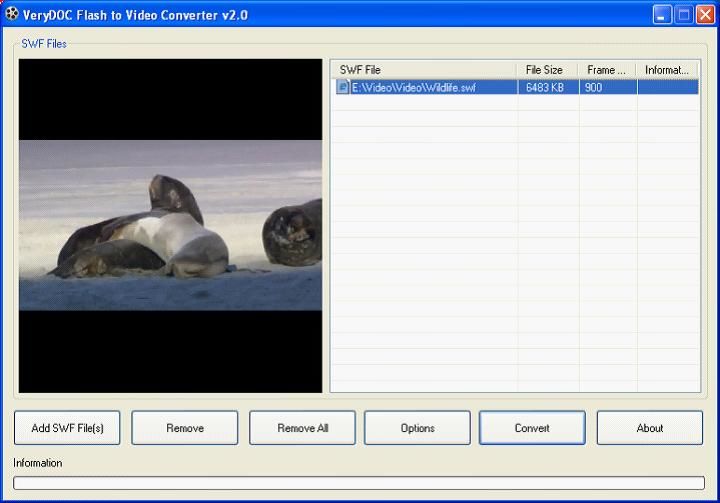This screenshot has width=720, height=503.
Task: Select the E:\Video\Video\Wildlife.swf row
Action: 515,87
